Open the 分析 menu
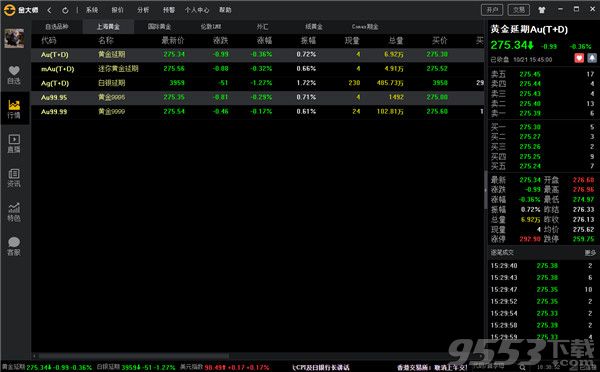The image size is (600, 372). pyautogui.click(x=143, y=10)
